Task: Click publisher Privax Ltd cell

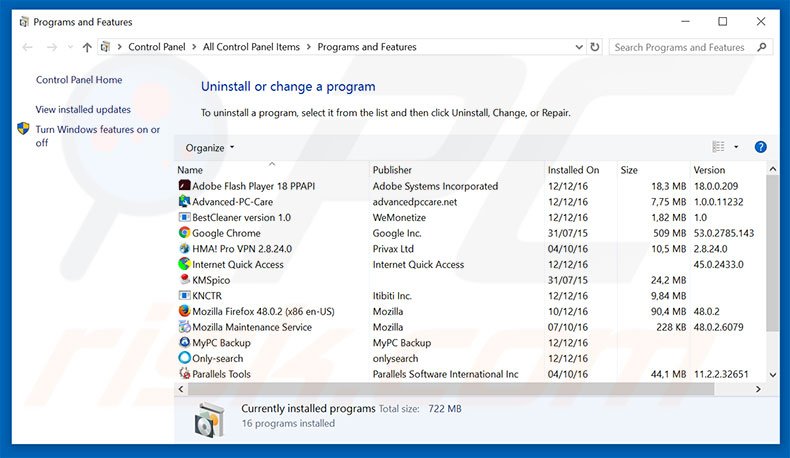Action: (393, 248)
